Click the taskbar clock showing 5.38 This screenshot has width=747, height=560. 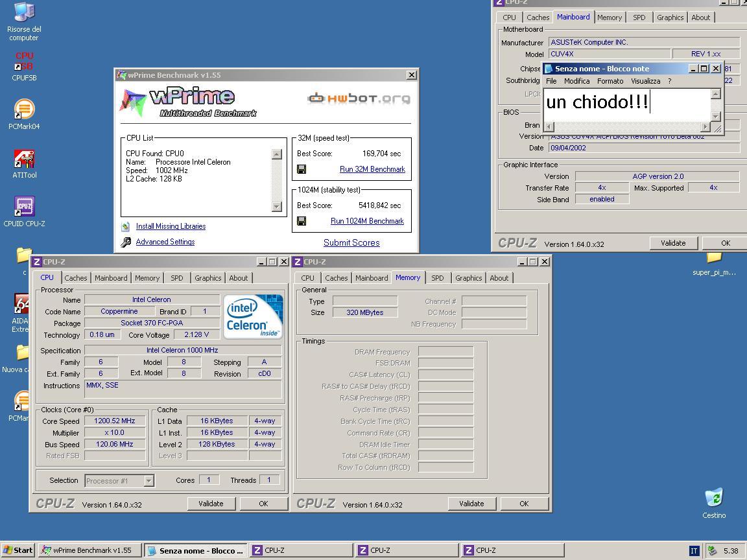[x=730, y=551]
